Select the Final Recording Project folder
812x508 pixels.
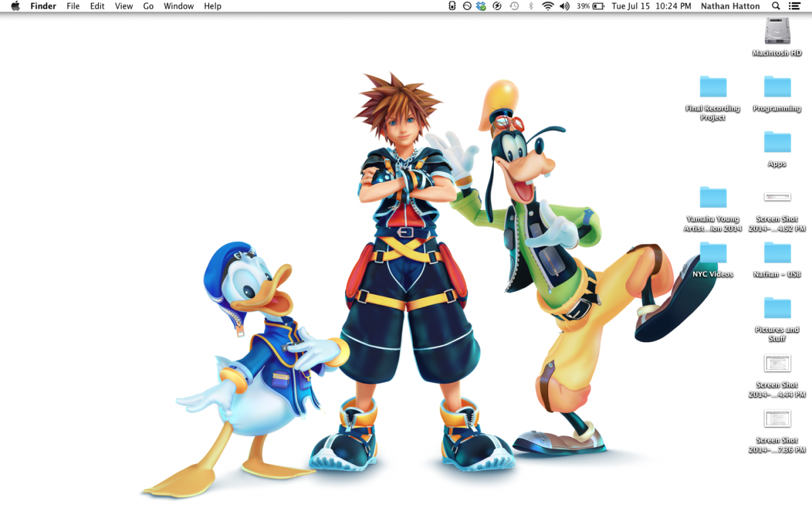pyautogui.click(x=713, y=87)
